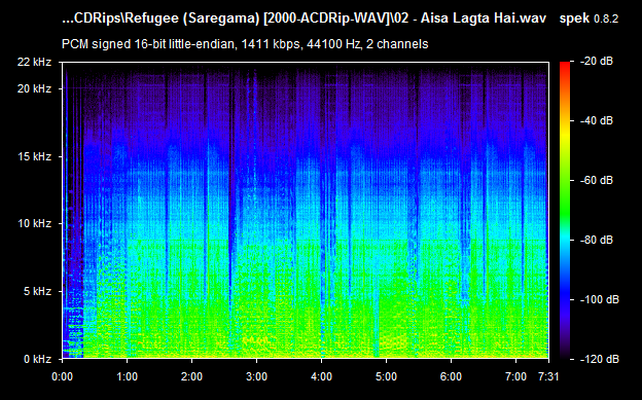Image resolution: width=642 pixels, height=400 pixels.
Task: Click the 20 kHz frequency axis label
Action: point(34,88)
